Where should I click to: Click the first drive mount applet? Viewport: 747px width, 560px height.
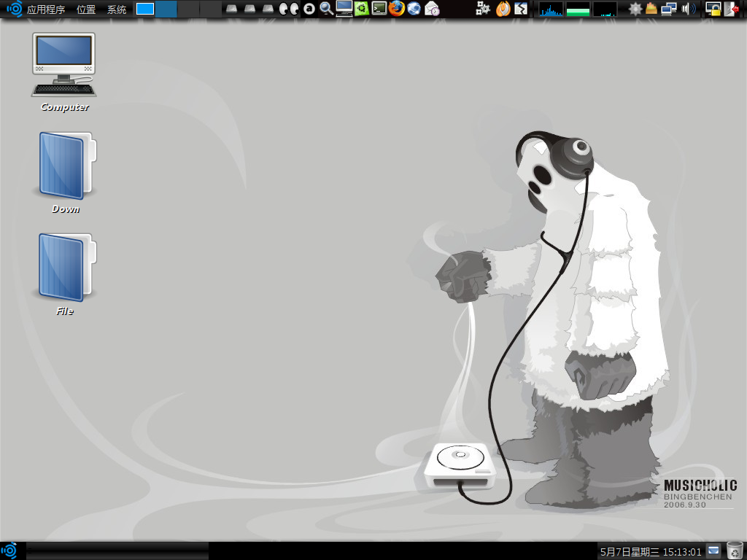[231, 9]
